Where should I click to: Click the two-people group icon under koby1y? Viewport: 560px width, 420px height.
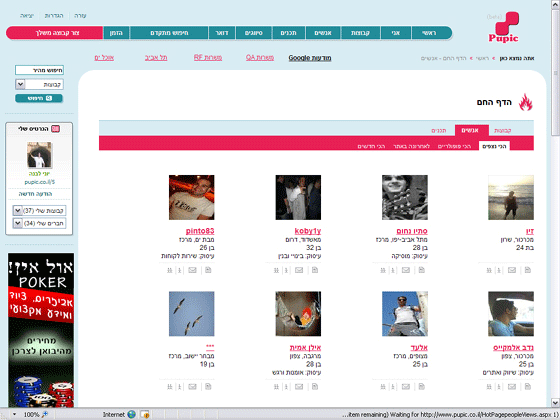276,270
